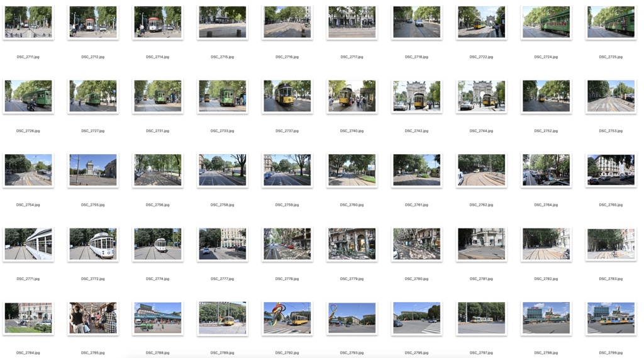
Task: Select the white tram thumbnail DSC_2772.jpg
Action: [x=93, y=244]
